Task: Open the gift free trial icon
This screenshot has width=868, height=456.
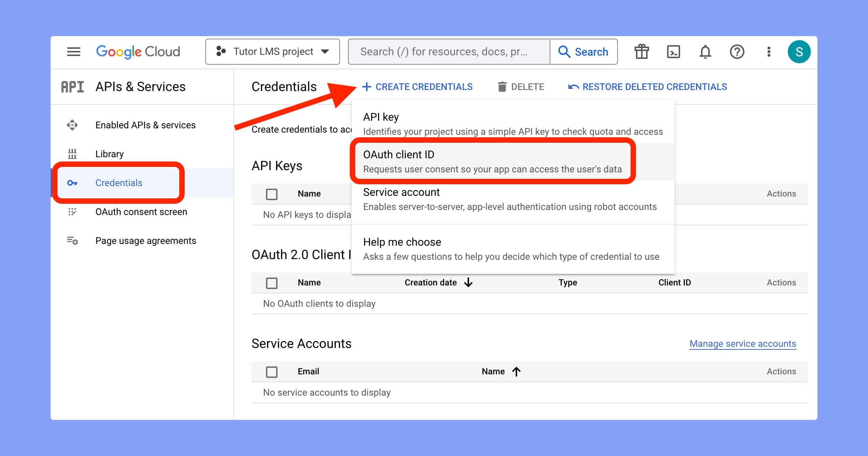Action: pyautogui.click(x=642, y=52)
